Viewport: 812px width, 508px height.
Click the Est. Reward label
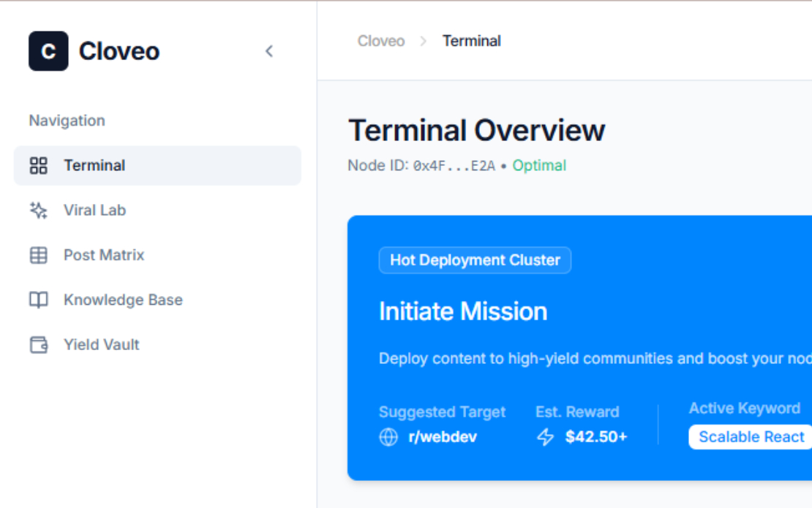point(577,412)
